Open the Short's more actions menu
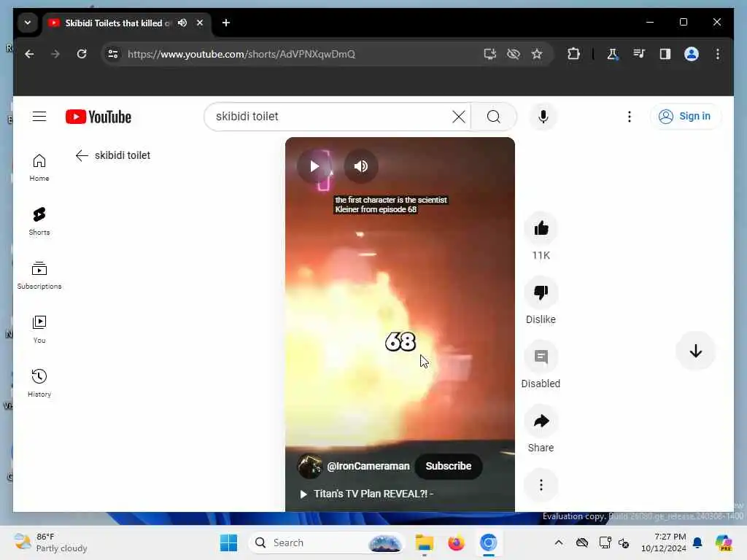This screenshot has width=747, height=560. click(541, 485)
